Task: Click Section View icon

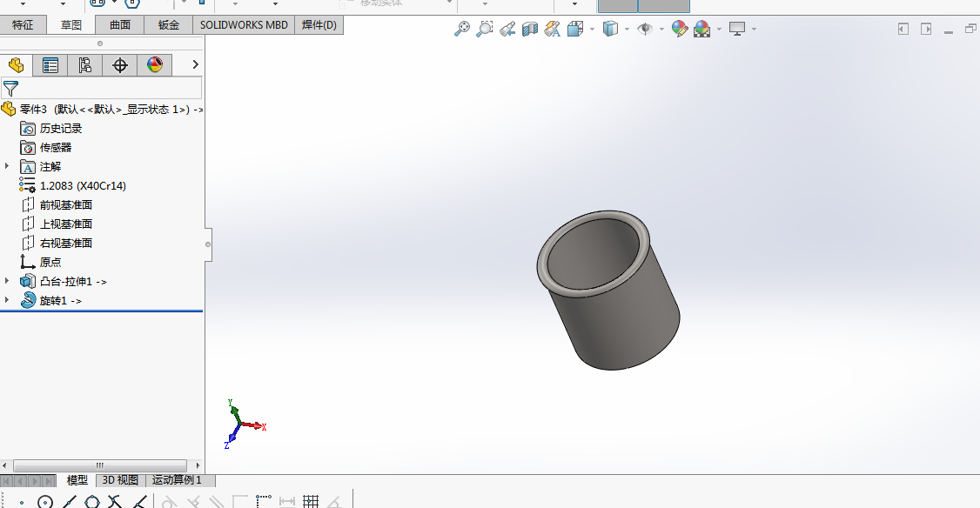Action: pos(530,29)
